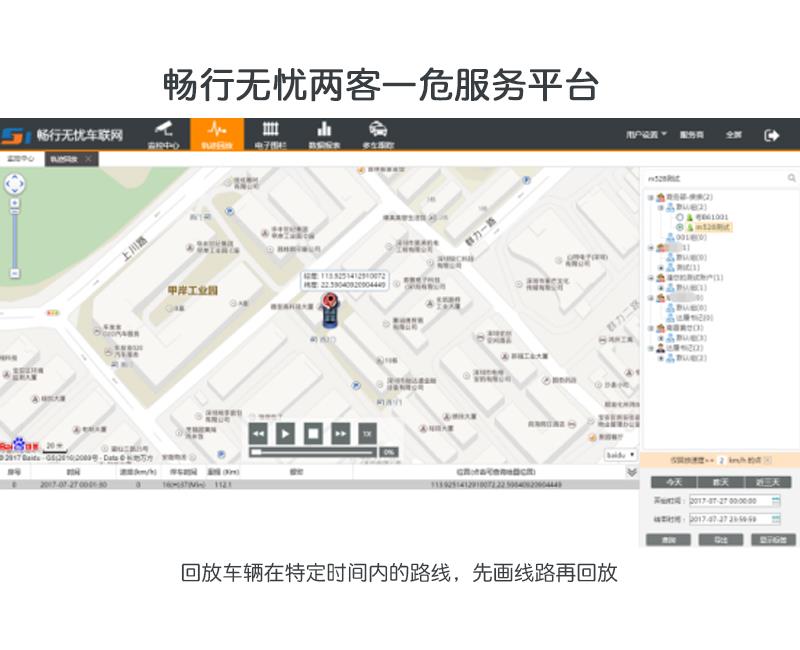The image size is (800, 650).
Task: Open the 电子围栏 fence icon
Action: coord(270,131)
